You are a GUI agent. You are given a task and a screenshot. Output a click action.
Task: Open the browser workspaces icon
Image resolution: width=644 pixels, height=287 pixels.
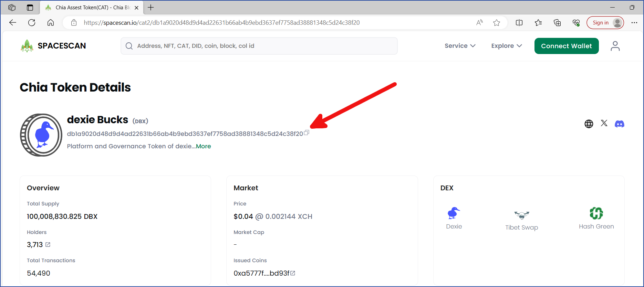coord(12,8)
